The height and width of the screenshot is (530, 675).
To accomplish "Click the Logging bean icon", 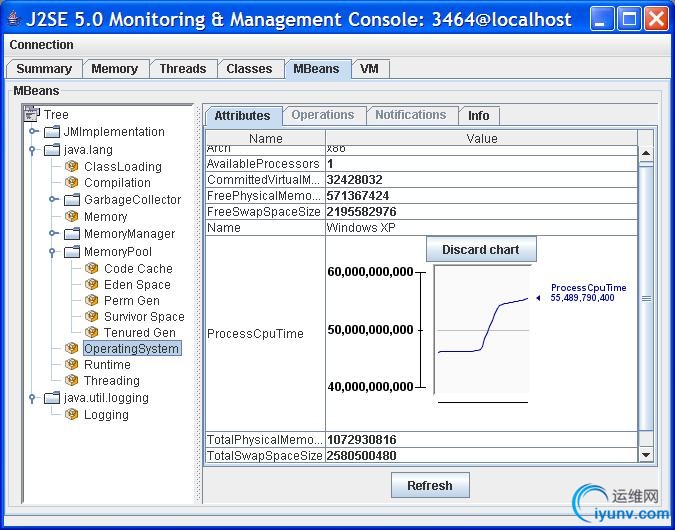I will coord(71,414).
